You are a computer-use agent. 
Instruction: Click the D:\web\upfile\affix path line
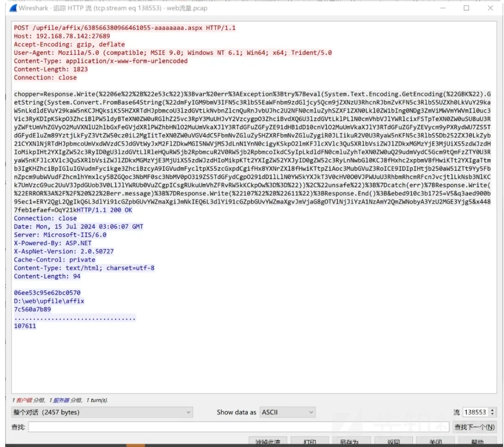coord(49,301)
